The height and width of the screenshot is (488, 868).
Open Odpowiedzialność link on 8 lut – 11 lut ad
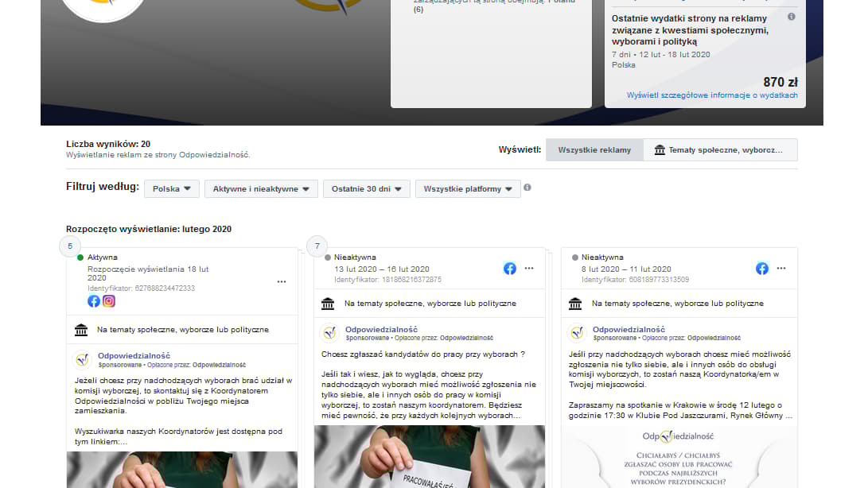629,329
